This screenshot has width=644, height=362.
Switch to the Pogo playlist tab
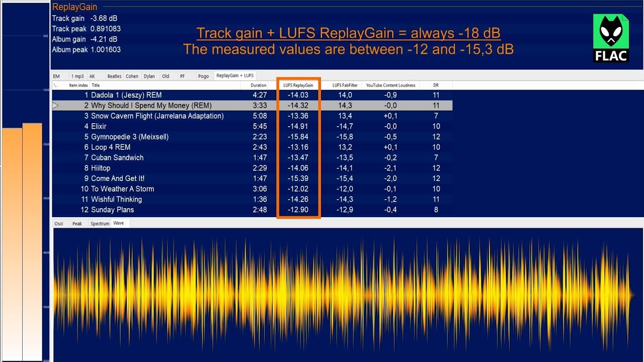coord(203,76)
